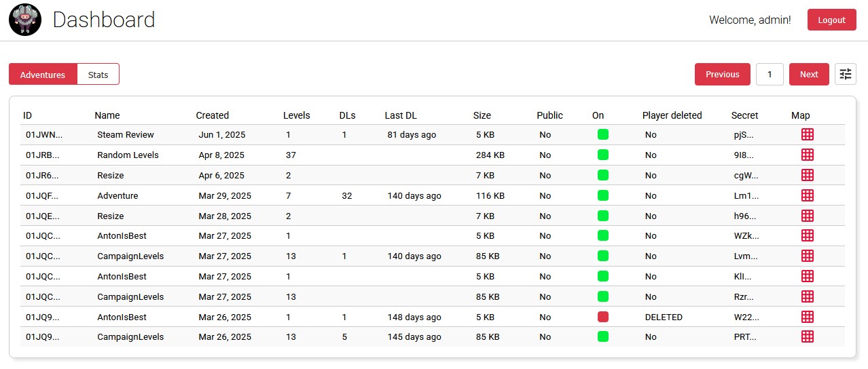Open the filter settings sliders icon
The width and height of the screenshot is (868, 369).
click(x=845, y=74)
